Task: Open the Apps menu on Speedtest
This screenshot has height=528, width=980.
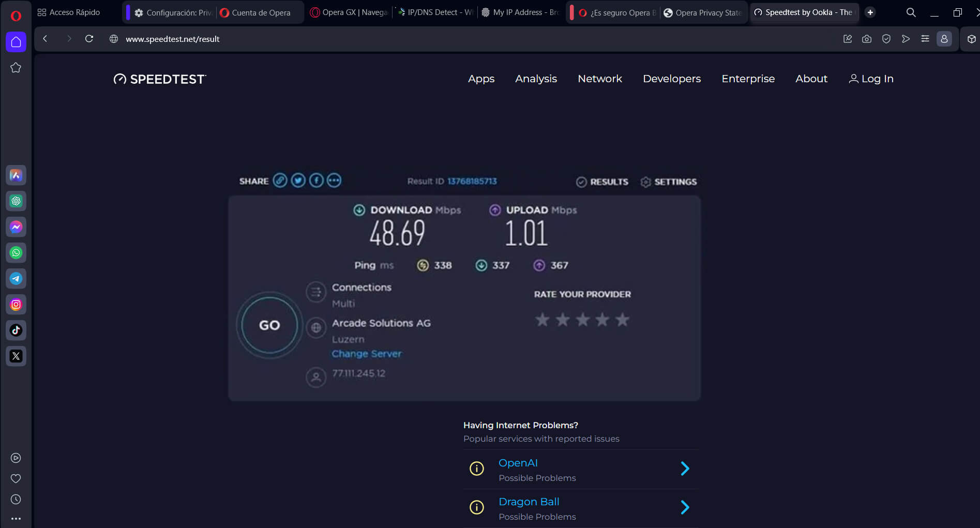Action: click(481, 79)
